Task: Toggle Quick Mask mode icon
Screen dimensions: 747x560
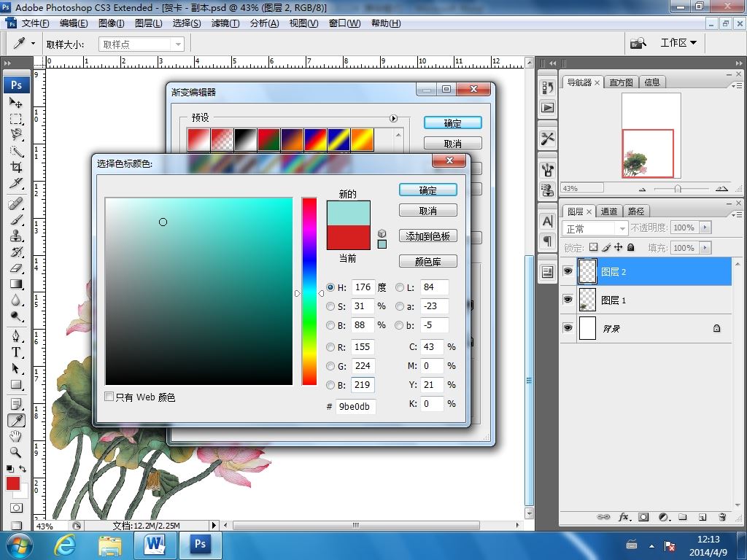Action: click(x=16, y=507)
